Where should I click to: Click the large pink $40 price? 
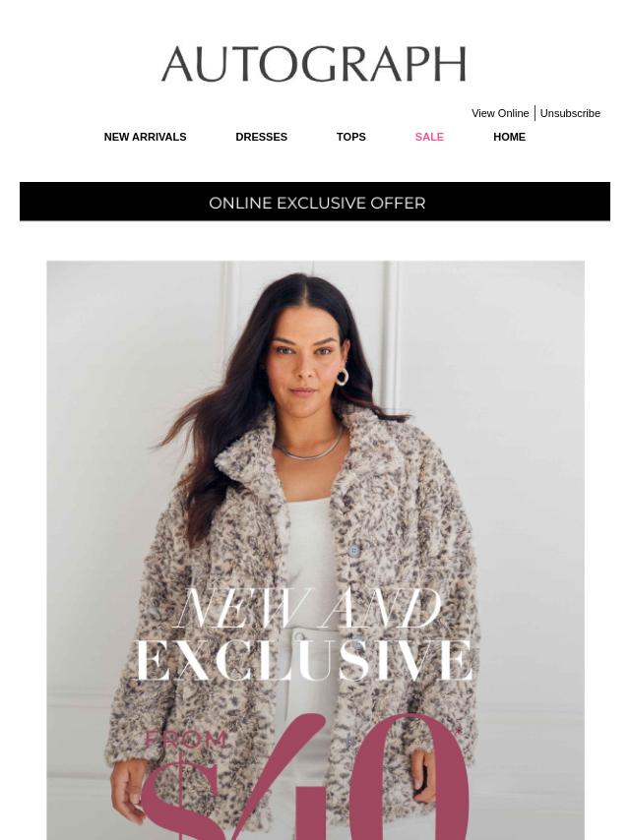point(305,777)
